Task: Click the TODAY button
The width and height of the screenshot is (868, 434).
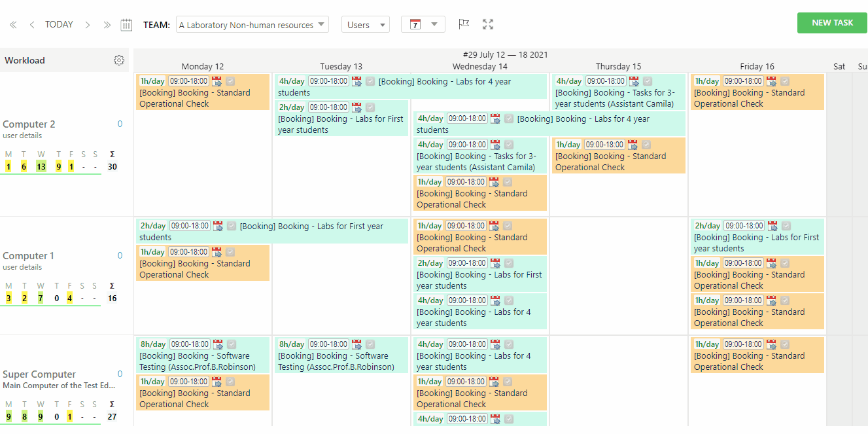Action: point(59,24)
